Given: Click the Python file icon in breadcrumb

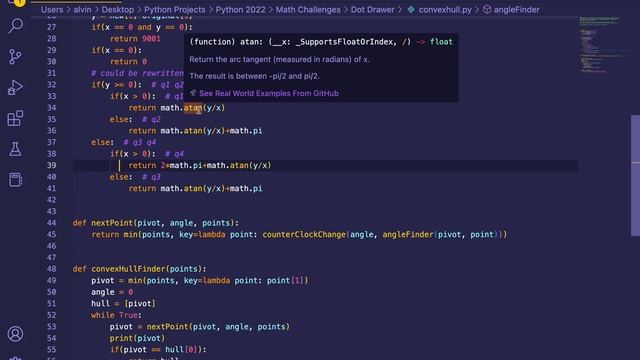Looking at the screenshot, I should coord(411,9).
